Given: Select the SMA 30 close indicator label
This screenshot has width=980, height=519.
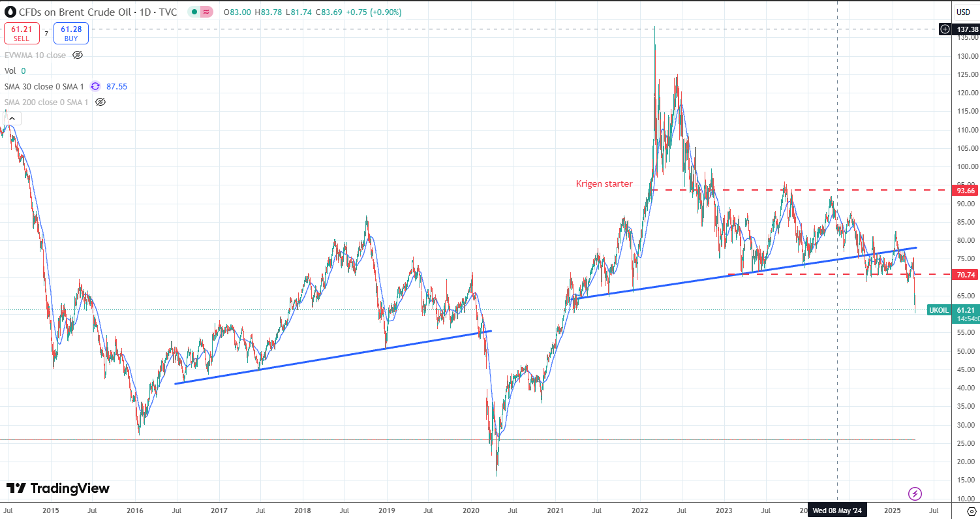Looking at the screenshot, I should (44, 86).
